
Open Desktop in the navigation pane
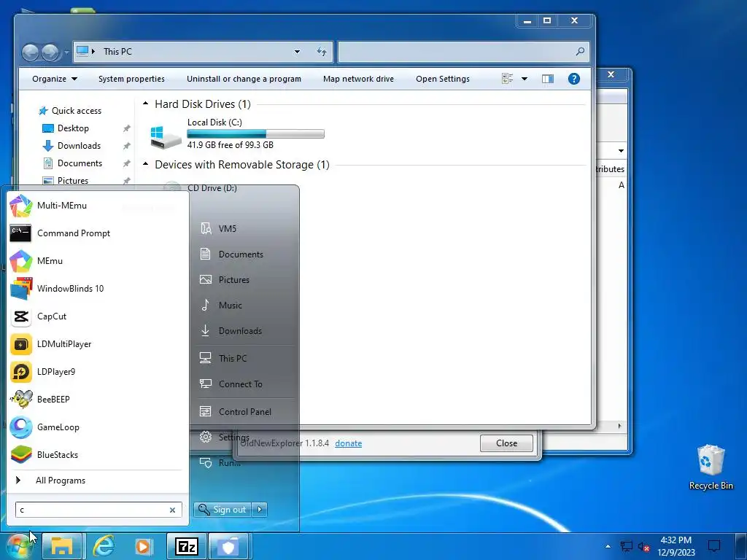66,128
